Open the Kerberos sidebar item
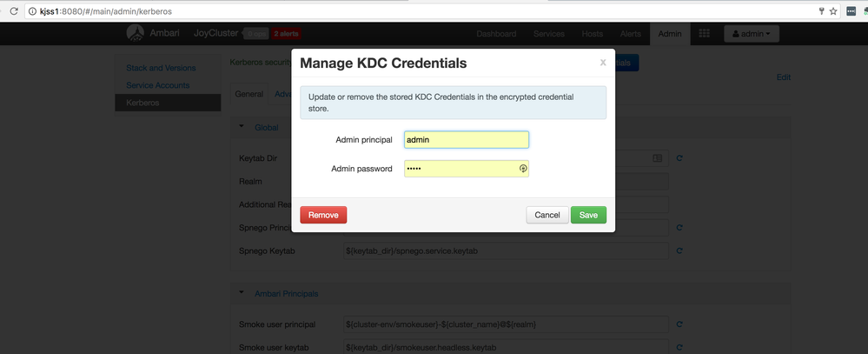The width and height of the screenshot is (868, 354). (142, 103)
